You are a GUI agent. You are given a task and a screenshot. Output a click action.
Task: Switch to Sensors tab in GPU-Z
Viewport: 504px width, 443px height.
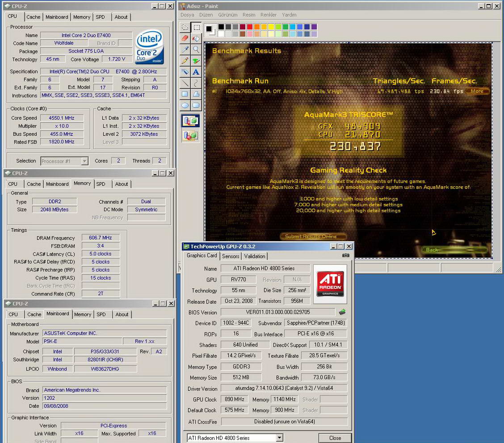[x=231, y=256]
